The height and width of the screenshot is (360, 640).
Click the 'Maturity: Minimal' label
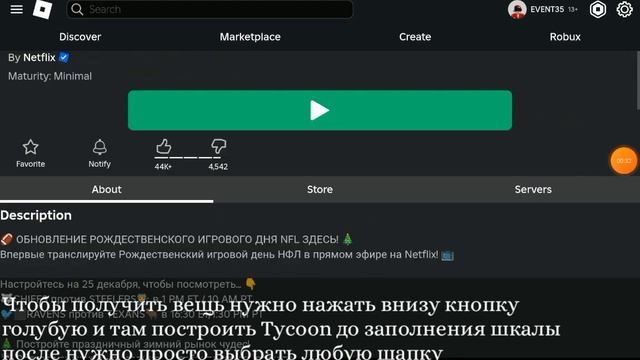pyautogui.click(x=50, y=76)
